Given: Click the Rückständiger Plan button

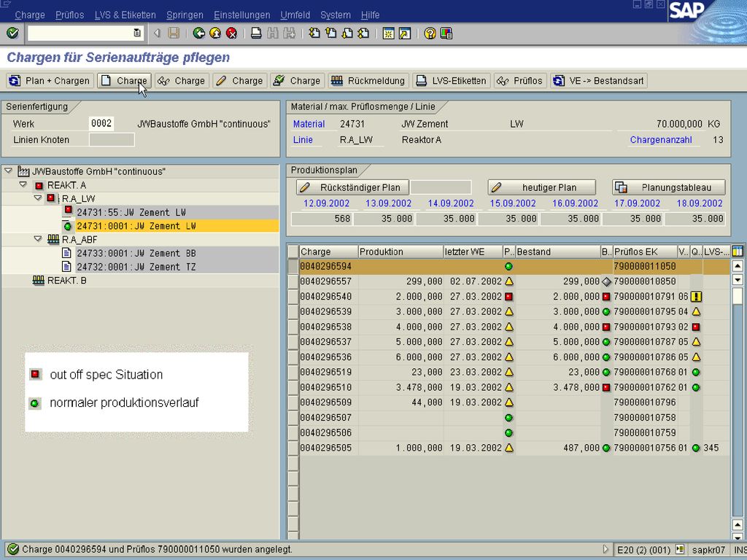Looking at the screenshot, I should click(x=352, y=187).
